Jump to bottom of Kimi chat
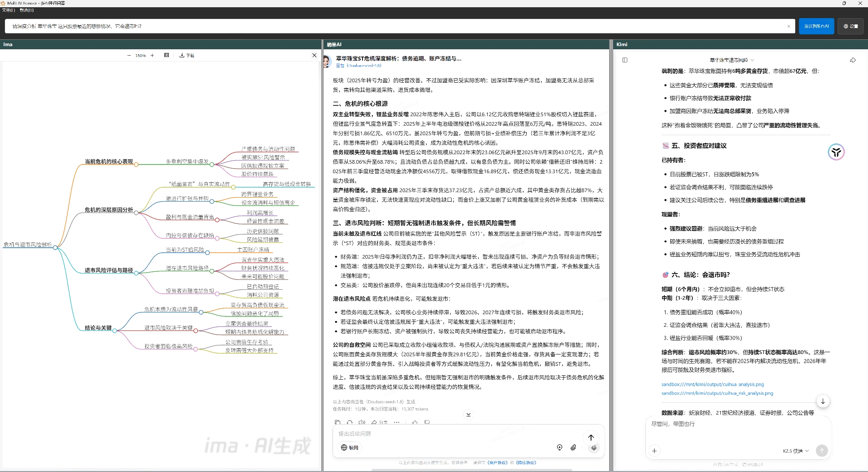The width and height of the screenshot is (868, 472). coord(823,401)
